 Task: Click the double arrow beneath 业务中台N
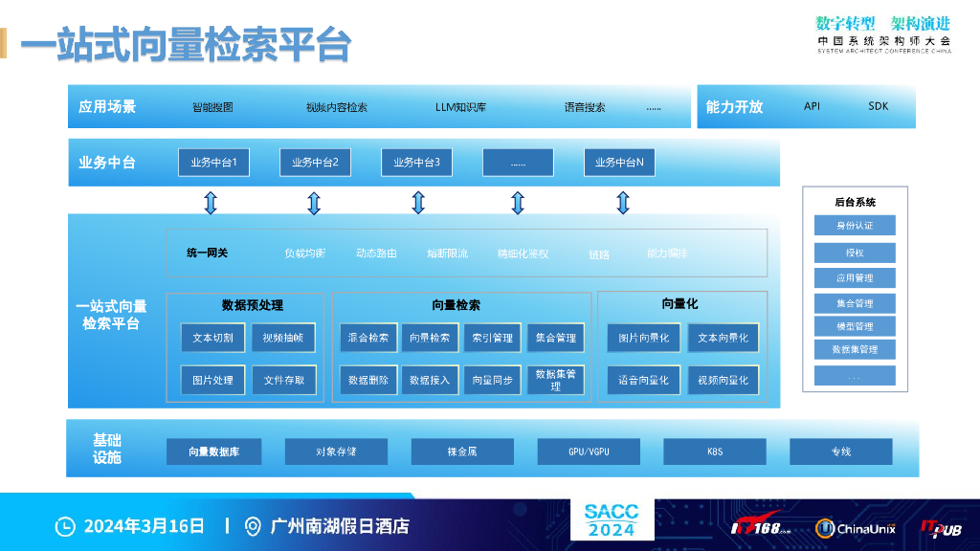622,203
